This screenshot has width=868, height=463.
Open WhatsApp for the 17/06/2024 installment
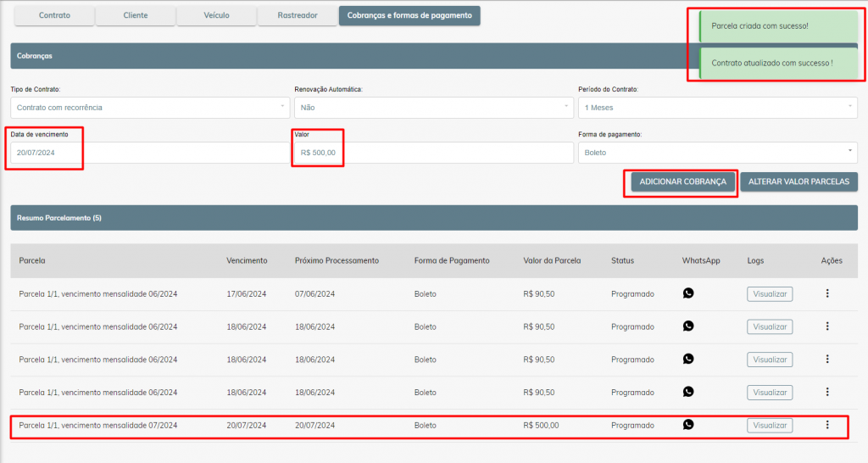(x=688, y=293)
